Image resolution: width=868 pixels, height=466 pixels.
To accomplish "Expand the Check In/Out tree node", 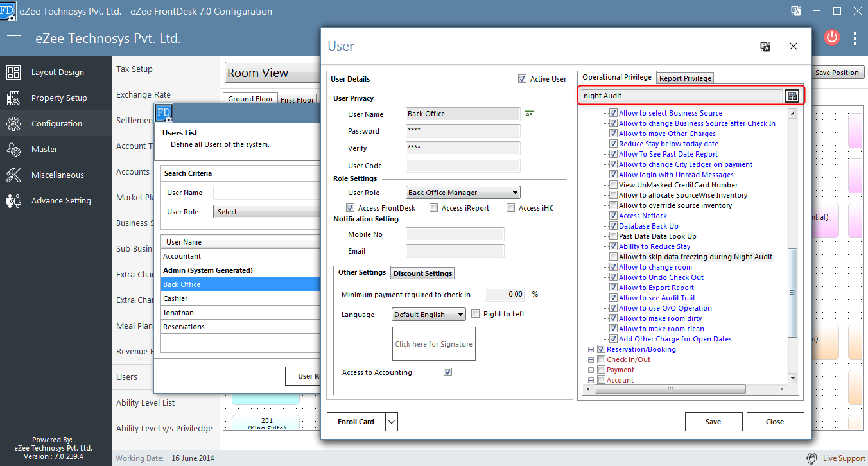I will 591,359.
